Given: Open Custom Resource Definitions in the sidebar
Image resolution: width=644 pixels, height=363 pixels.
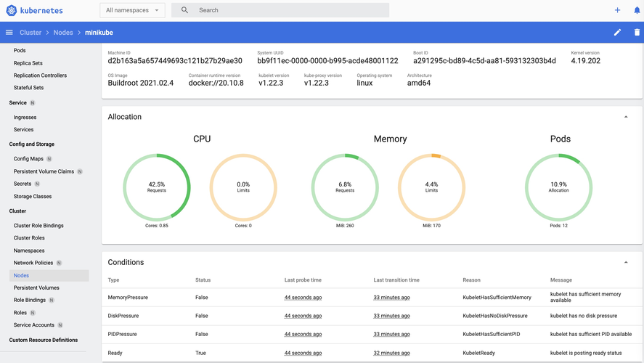Looking at the screenshot, I should click(x=43, y=340).
